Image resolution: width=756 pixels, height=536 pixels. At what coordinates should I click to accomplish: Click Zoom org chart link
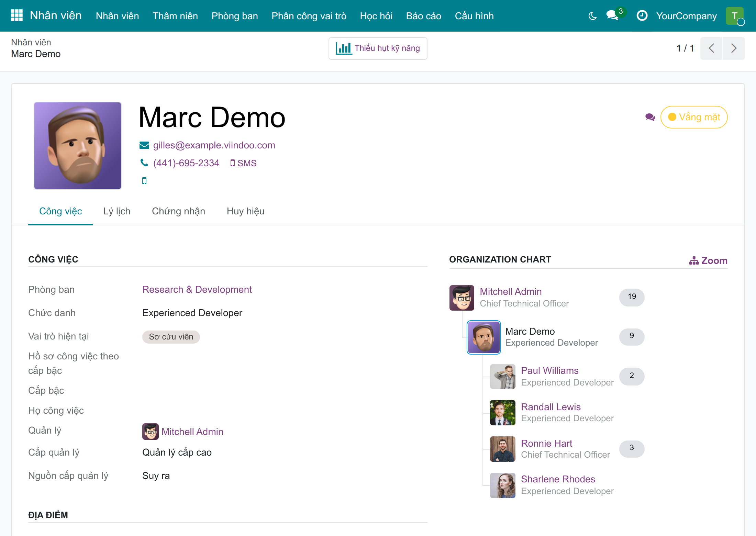(708, 261)
